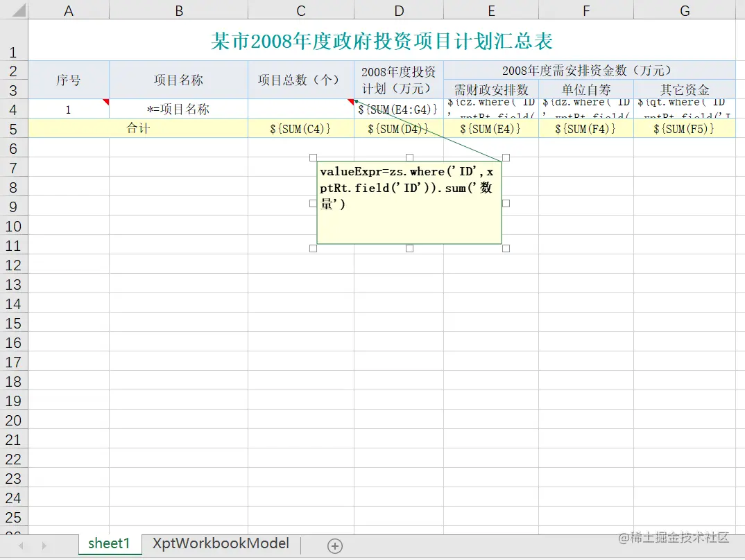Click the 2008年度投资计划（万元） header cell
The width and height of the screenshot is (745, 560).
[399, 80]
